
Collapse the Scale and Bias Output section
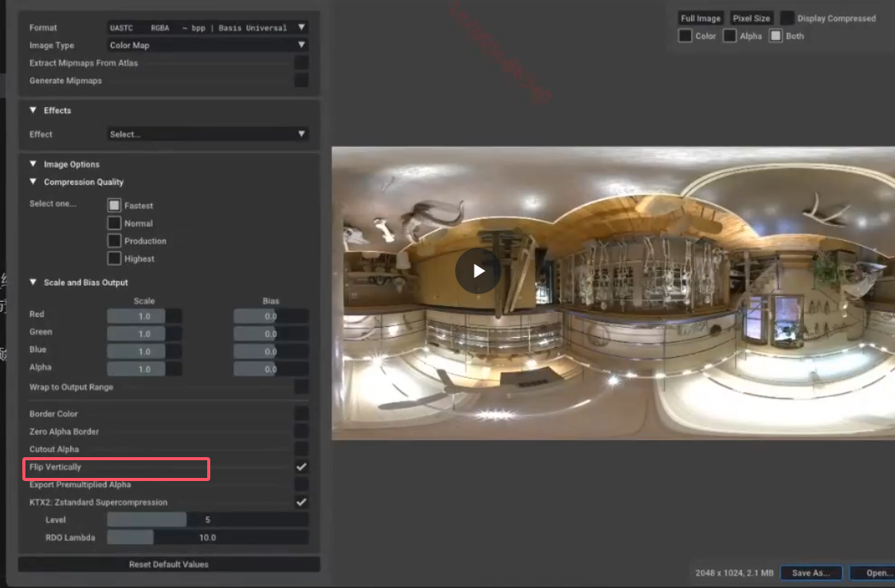[x=33, y=282]
